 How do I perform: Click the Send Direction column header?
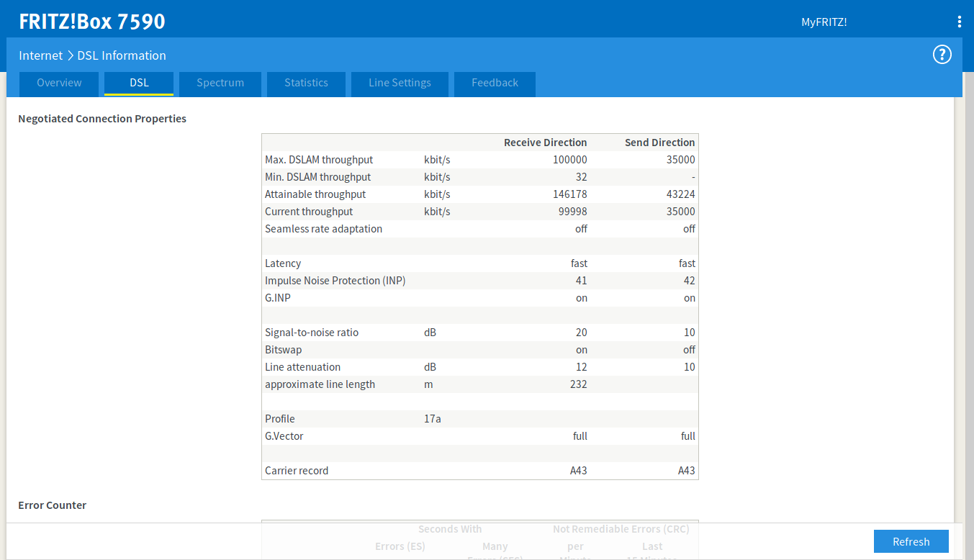pos(659,143)
